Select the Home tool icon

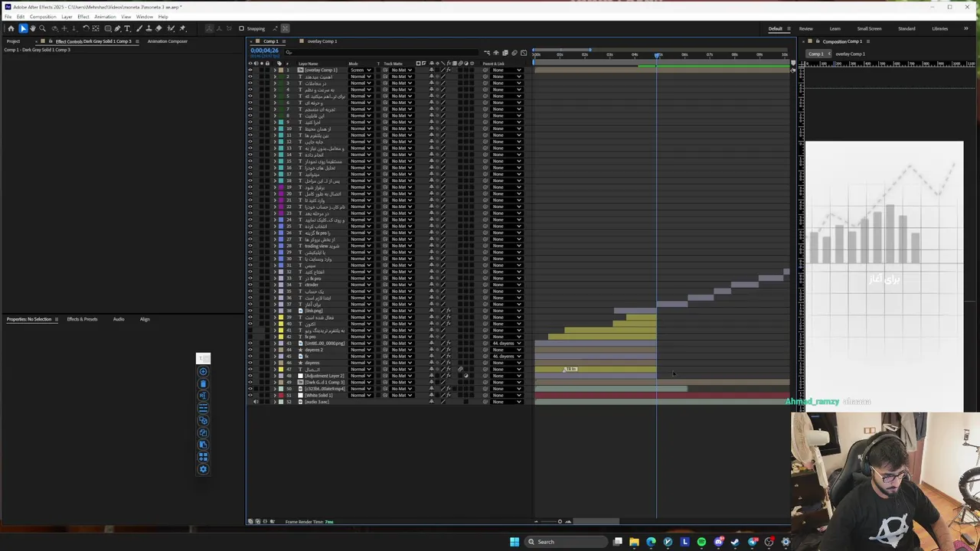click(x=11, y=28)
